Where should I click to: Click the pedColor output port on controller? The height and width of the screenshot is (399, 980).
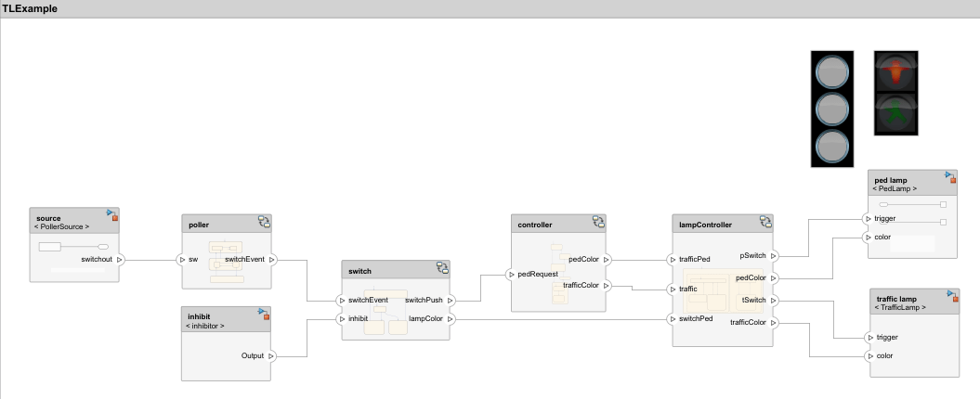click(607, 260)
